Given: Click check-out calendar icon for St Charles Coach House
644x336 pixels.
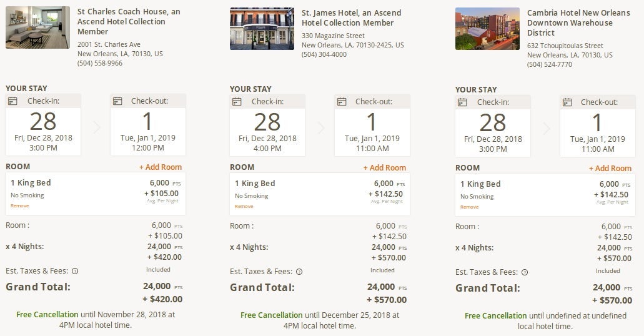Looking at the screenshot, I should [x=117, y=101].
